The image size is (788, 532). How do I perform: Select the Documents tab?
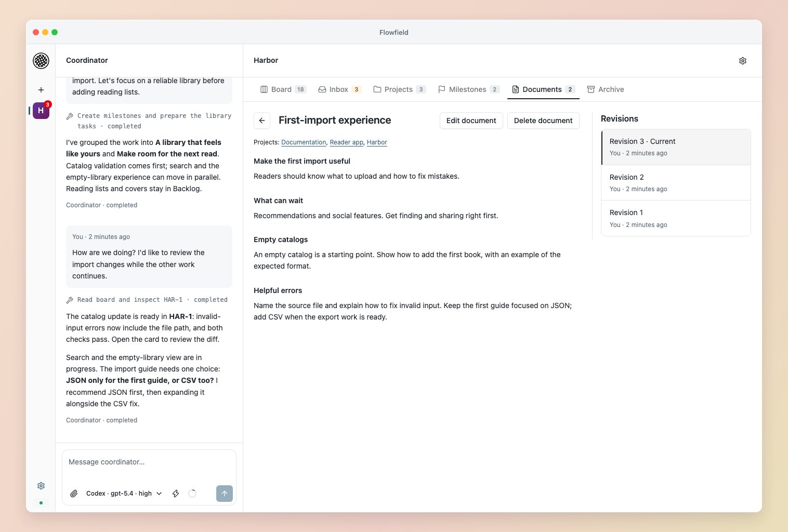coord(543,89)
